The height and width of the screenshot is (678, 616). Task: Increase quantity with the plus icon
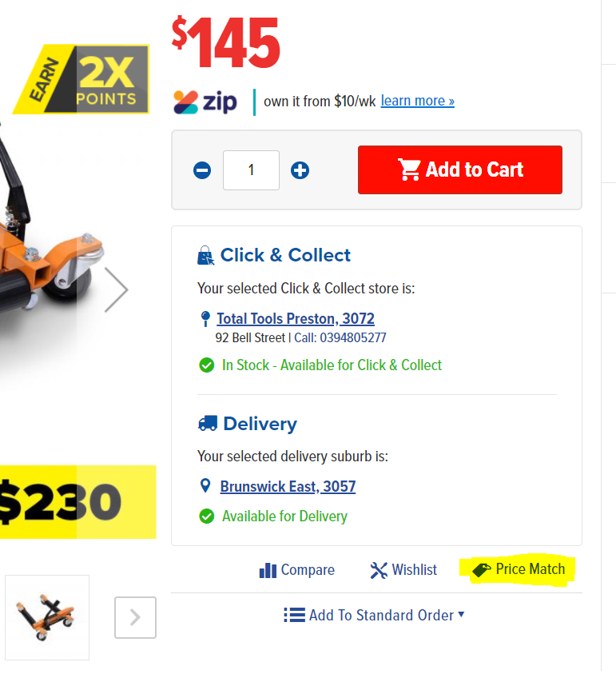pyautogui.click(x=300, y=170)
